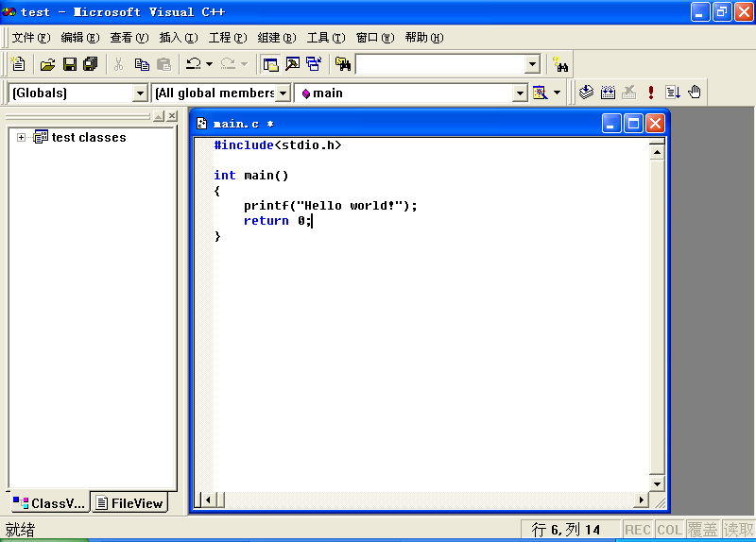Open file with folder icon

pyautogui.click(x=48, y=64)
